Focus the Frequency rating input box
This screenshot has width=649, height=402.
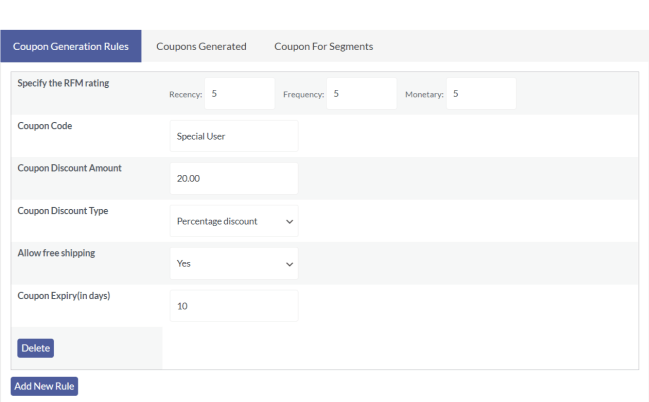coord(361,94)
